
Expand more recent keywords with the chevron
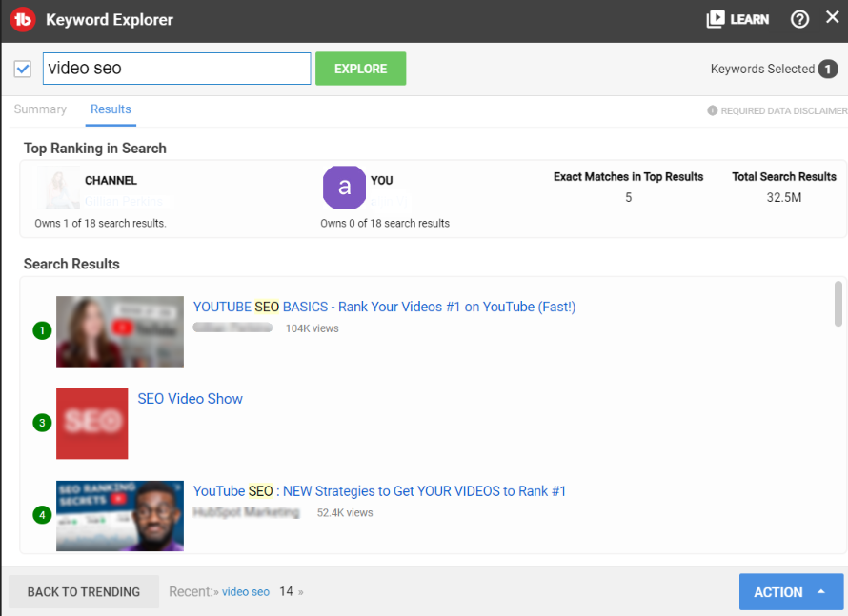pyautogui.click(x=300, y=591)
